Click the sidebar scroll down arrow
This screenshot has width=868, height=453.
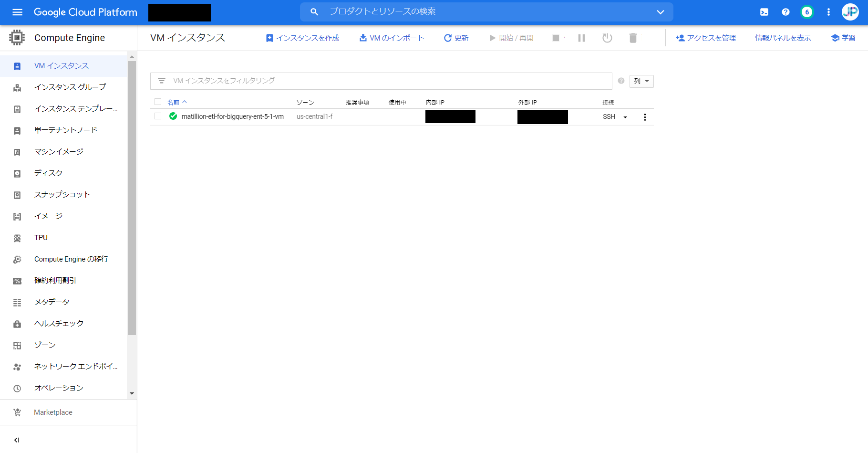coord(132,394)
